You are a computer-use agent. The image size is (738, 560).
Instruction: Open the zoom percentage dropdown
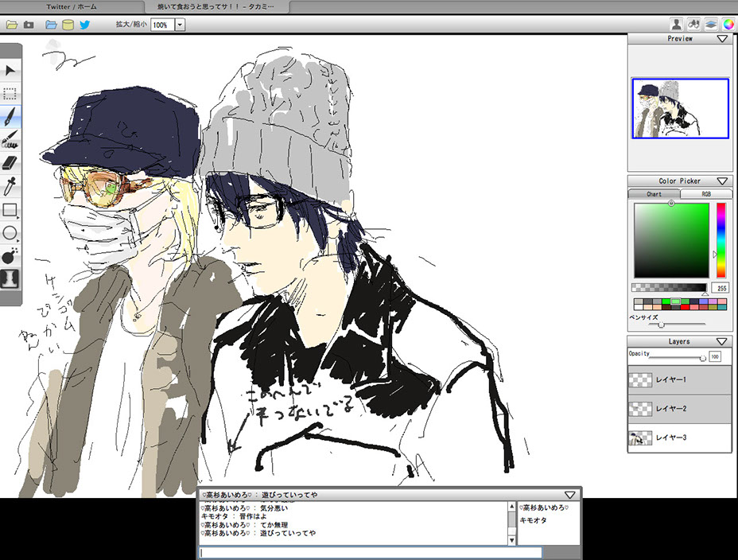tap(180, 25)
